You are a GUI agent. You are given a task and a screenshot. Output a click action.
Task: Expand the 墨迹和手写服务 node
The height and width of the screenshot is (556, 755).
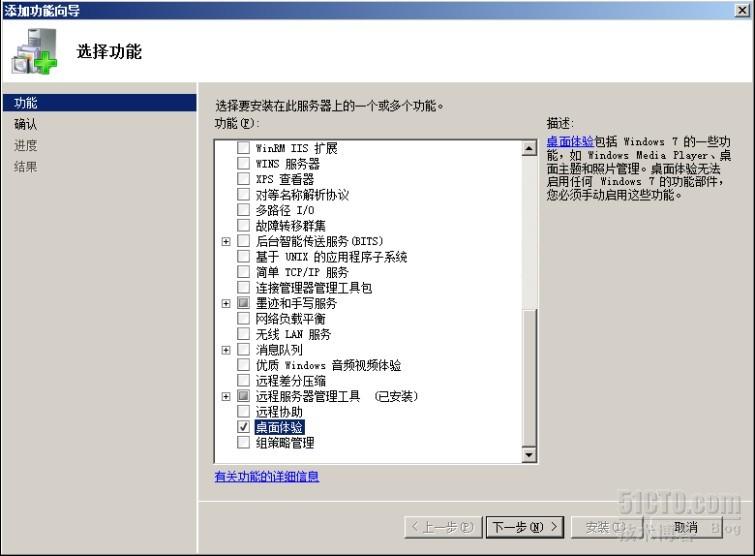226,303
